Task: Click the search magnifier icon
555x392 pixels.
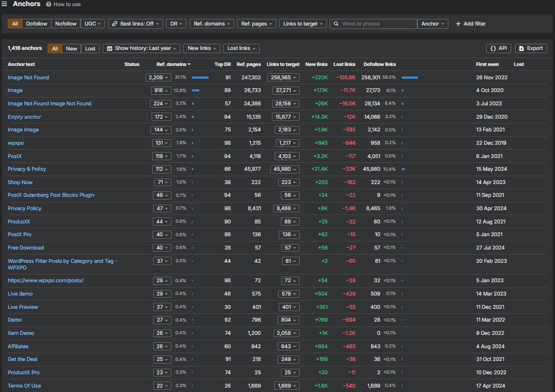Action: 336,24
